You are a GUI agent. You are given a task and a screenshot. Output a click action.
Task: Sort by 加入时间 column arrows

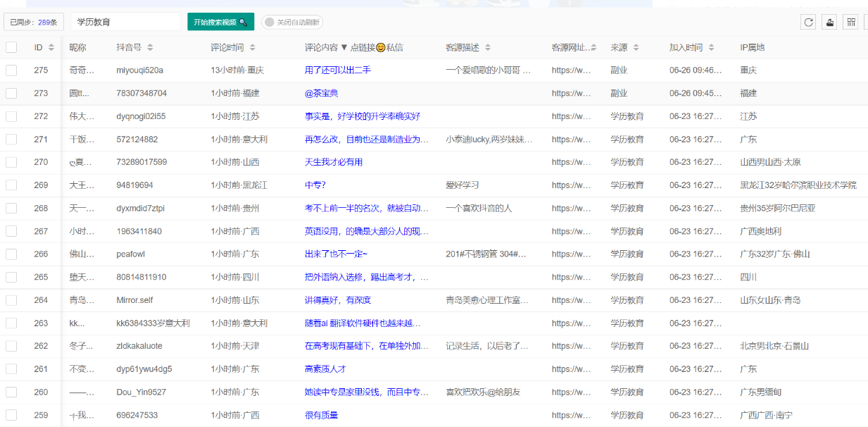[x=711, y=48]
